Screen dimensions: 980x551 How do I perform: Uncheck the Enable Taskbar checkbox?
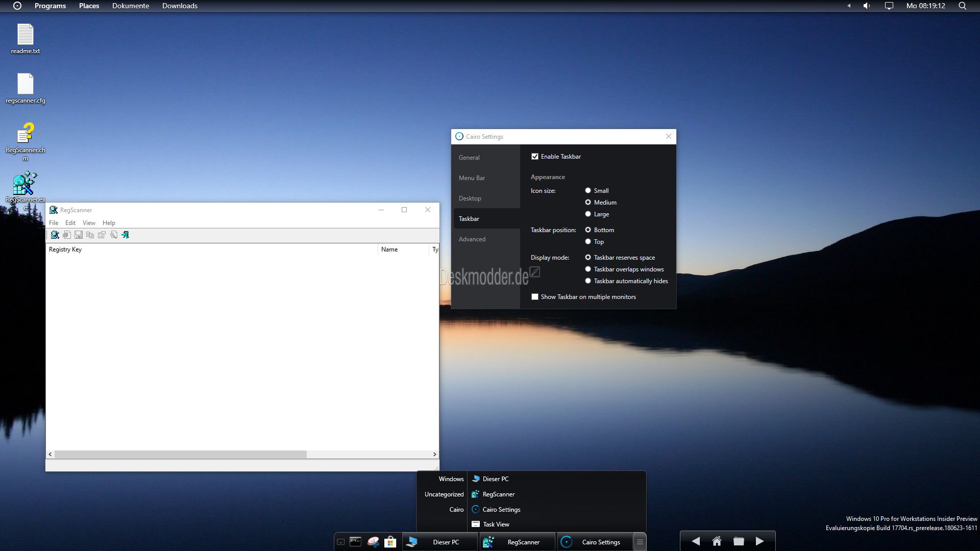[x=535, y=157]
